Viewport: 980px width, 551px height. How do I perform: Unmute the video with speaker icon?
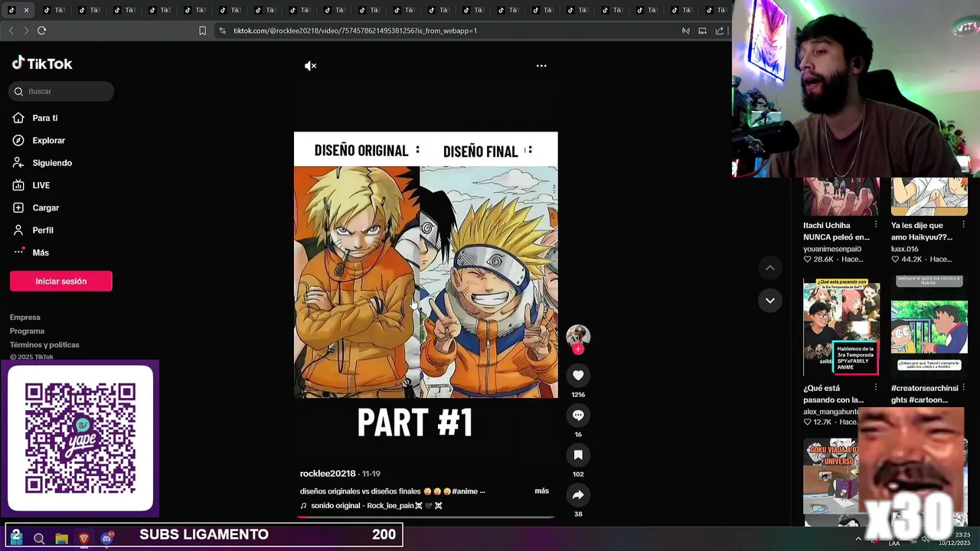[310, 66]
